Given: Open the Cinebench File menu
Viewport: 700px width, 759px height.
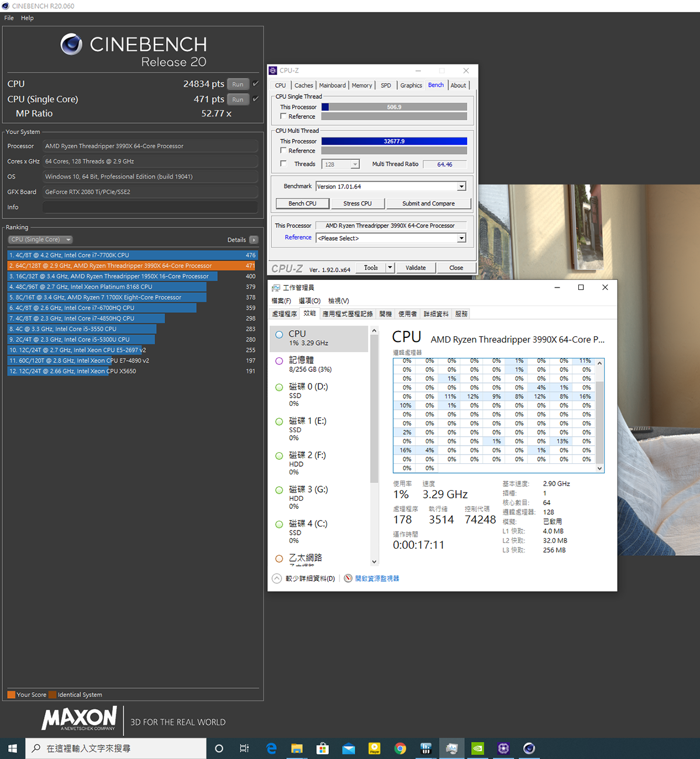Looking at the screenshot, I should (9, 18).
